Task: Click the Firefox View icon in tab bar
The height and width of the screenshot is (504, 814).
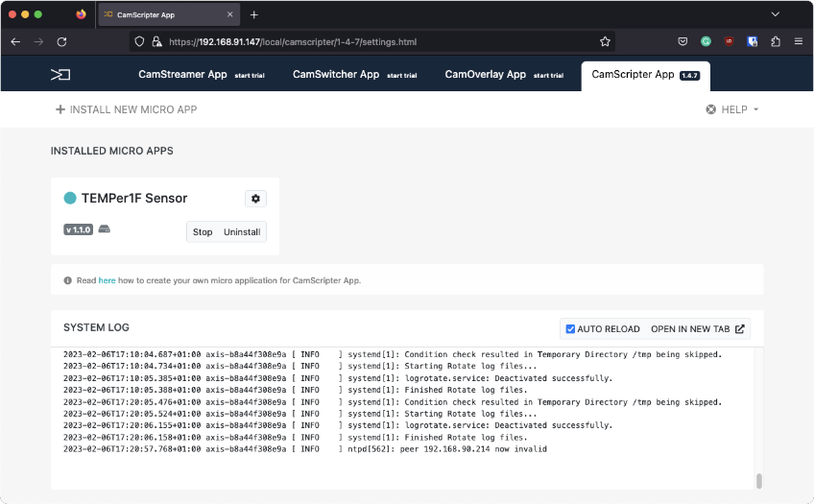Action: coord(81,14)
